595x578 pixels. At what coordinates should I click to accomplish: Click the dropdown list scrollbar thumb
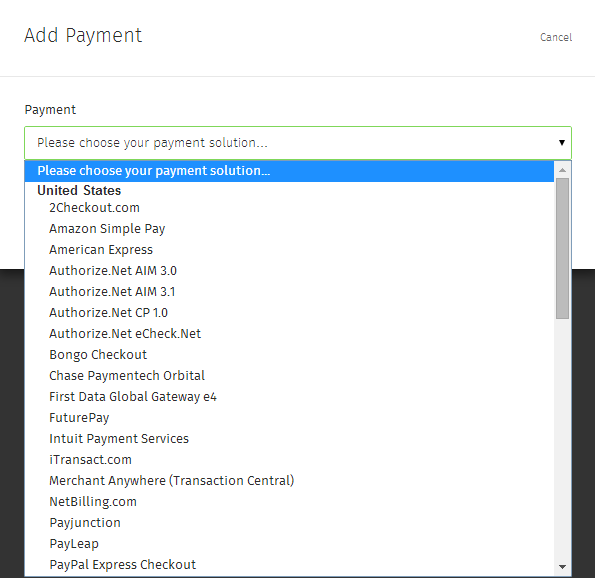pyautogui.click(x=562, y=249)
